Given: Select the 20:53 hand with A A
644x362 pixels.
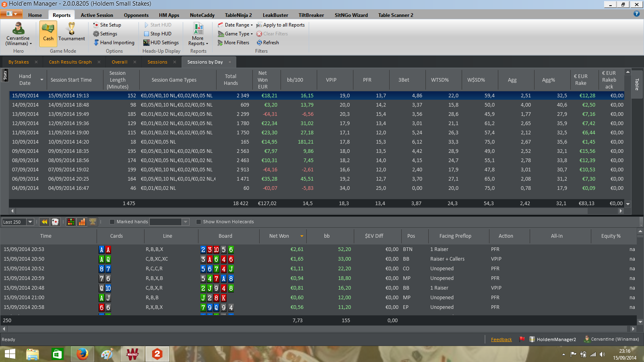Looking at the screenshot, I should (318, 249).
